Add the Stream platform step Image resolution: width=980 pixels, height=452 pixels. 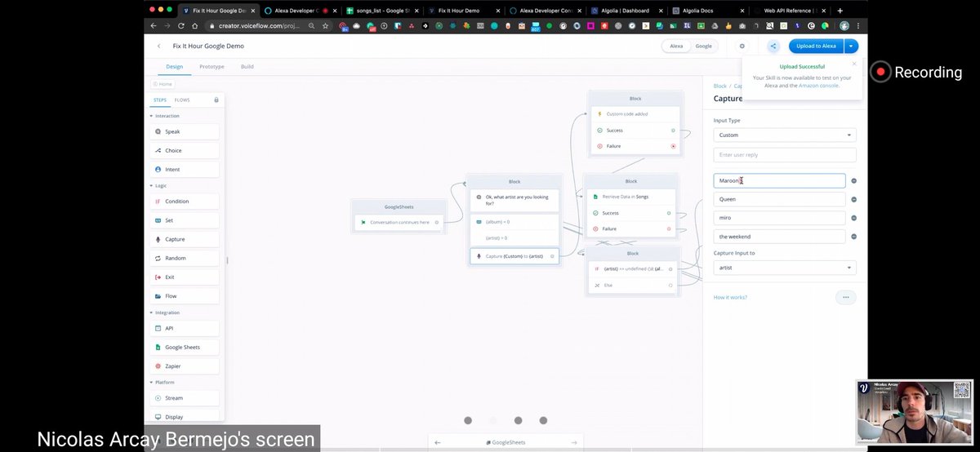[185, 398]
